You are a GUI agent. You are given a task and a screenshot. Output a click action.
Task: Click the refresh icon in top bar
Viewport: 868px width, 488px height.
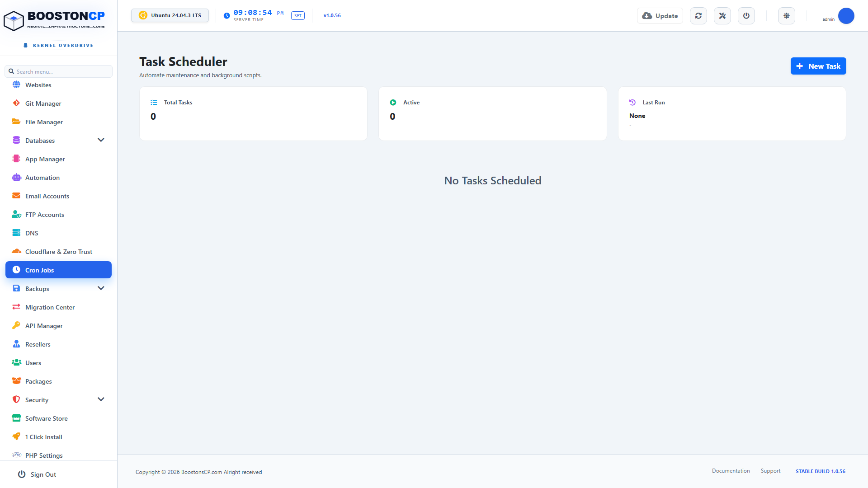tap(698, 16)
